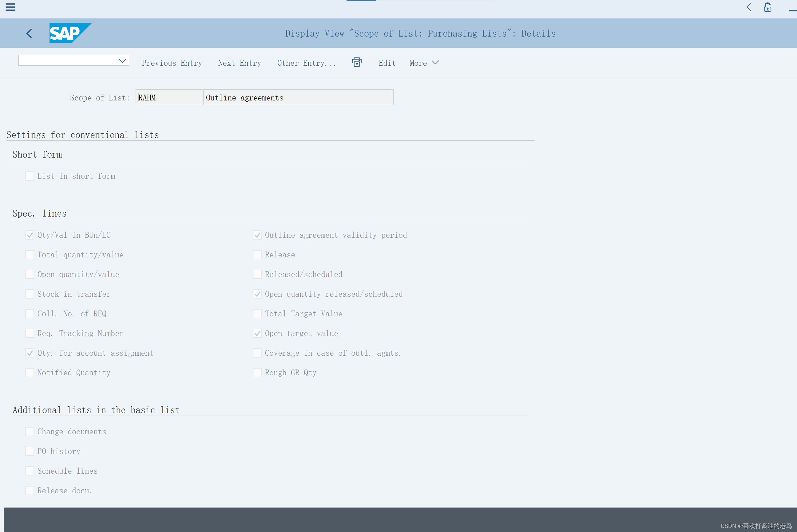Toggle Open target value checkbox

coord(257,334)
